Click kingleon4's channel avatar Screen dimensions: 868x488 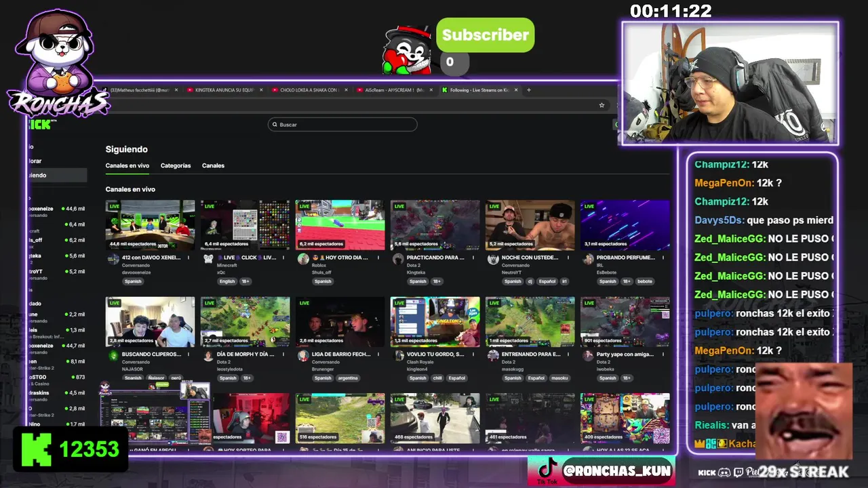pos(398,356)
